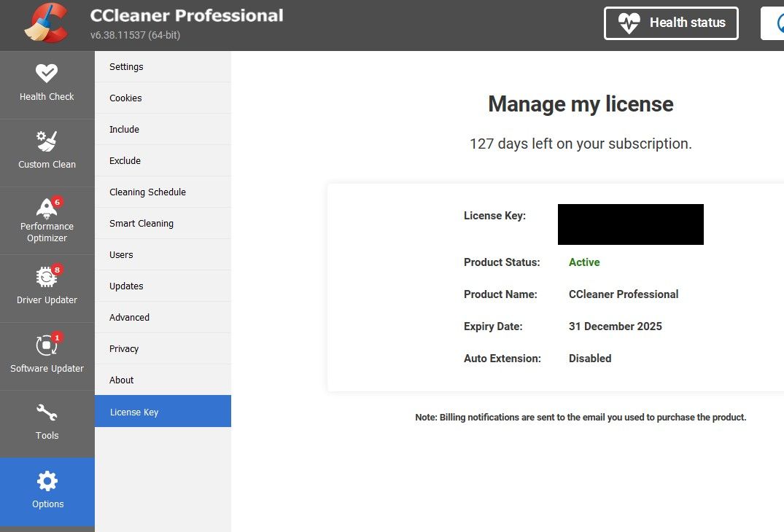
Task: Open Smart Cleaning options
Action: (x=141, y=223)
